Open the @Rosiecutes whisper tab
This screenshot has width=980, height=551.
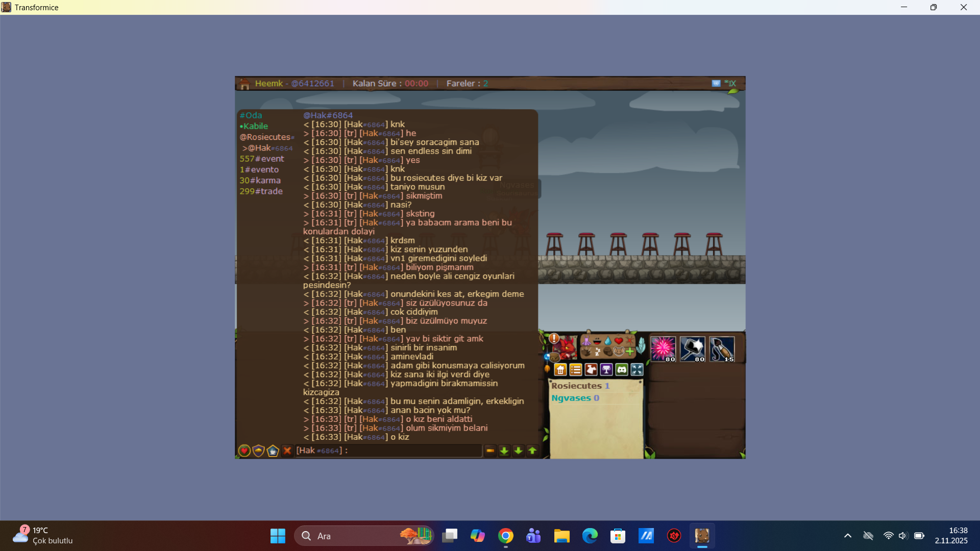(x=267, y=137)
